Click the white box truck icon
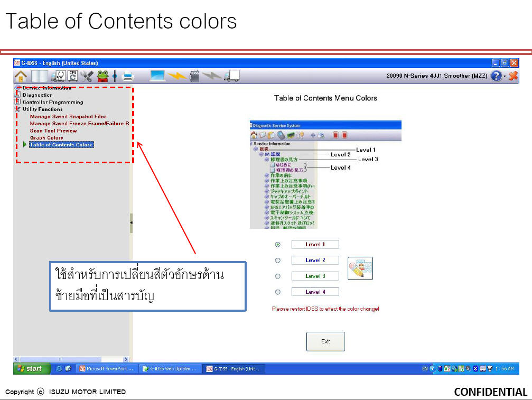This screenshot has width=532, height=400. pyautogui.click(x=232, y=76)
